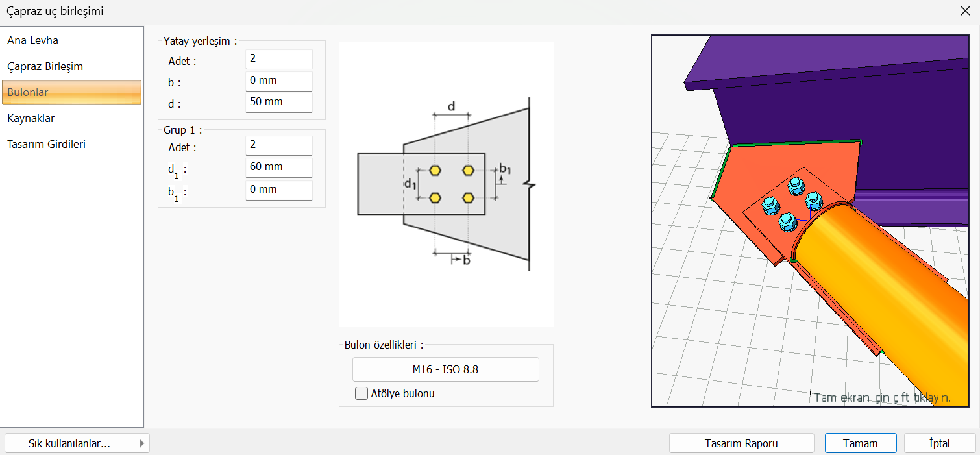
Task: Open the Kaynaklar section
Action: pos(31,118)
